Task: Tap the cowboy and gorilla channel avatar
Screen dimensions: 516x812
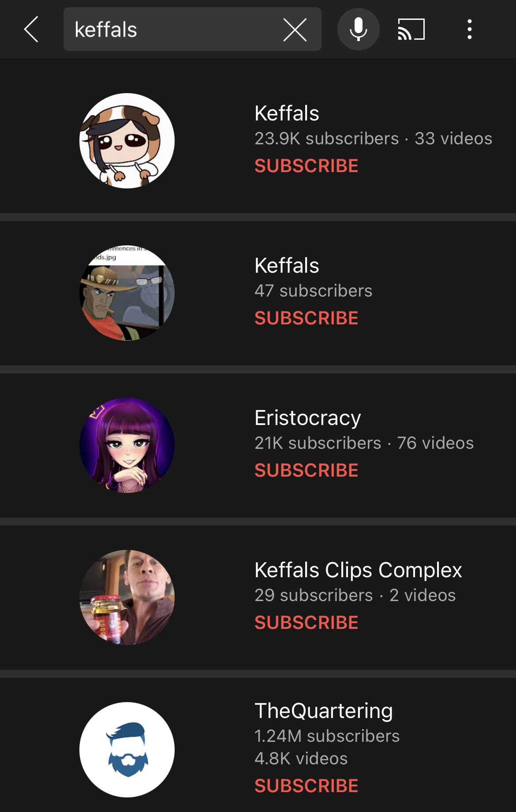Action: [127, 293]
